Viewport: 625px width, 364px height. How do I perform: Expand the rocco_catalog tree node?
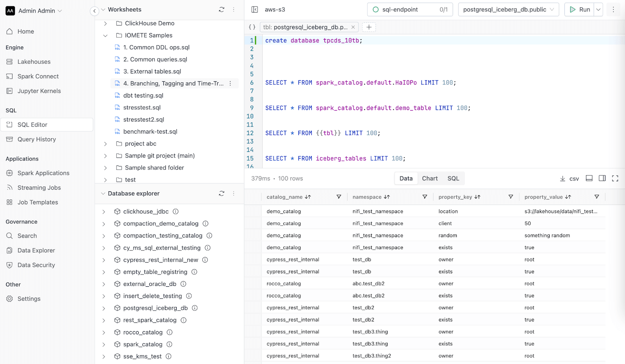(104, 332)
